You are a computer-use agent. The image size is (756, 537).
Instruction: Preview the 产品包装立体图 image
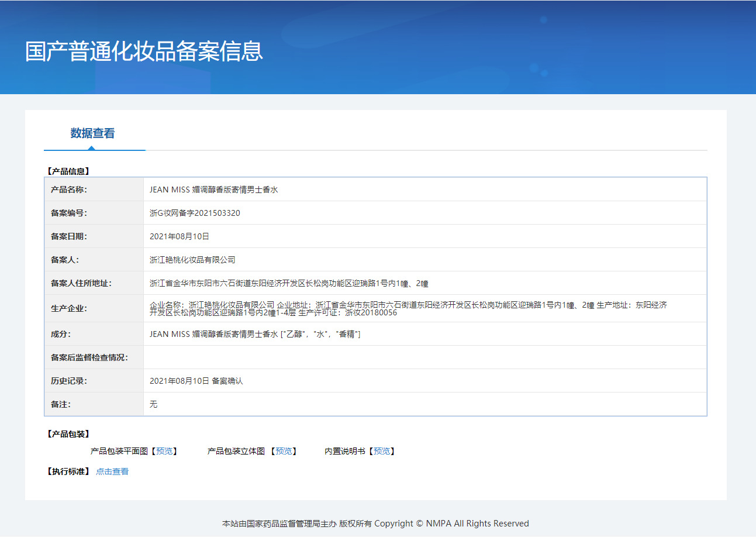point(284,451)
